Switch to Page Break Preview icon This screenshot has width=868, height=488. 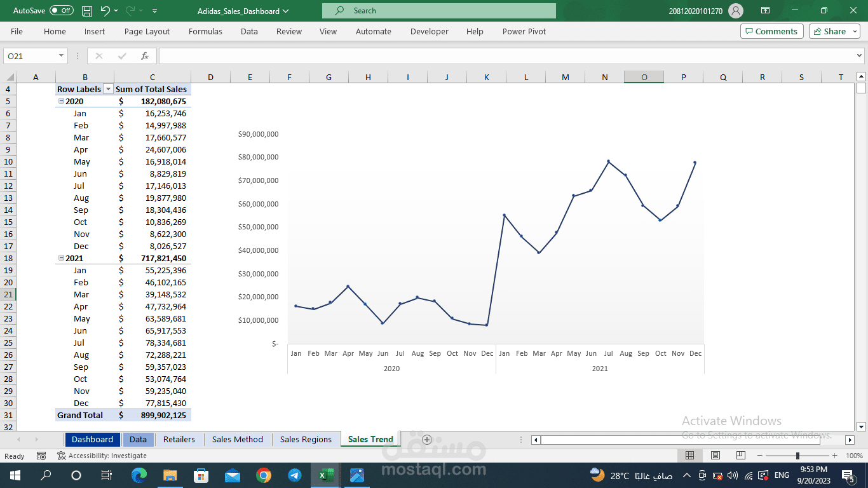pos(740,456)
